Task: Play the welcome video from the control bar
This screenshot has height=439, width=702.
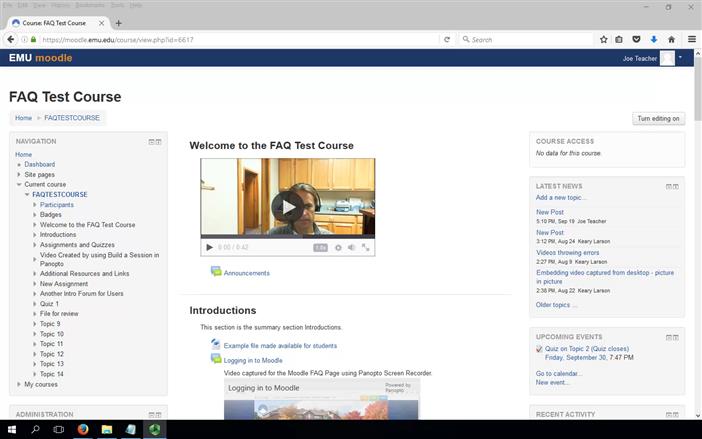Action: pos(209,247)
